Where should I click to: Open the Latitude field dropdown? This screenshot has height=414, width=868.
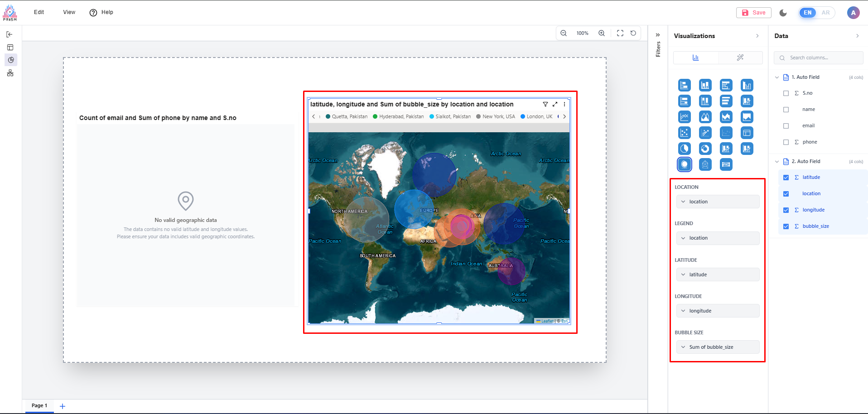click(x=718, y=274)
